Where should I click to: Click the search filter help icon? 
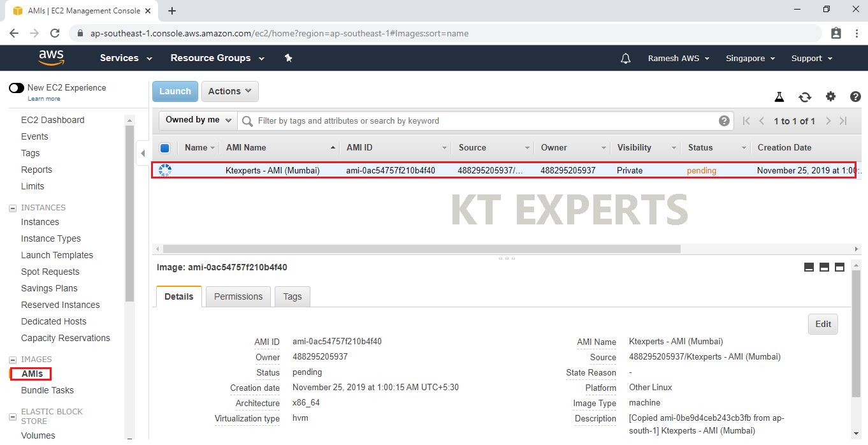pyautogui.click(x=724, y=120)
